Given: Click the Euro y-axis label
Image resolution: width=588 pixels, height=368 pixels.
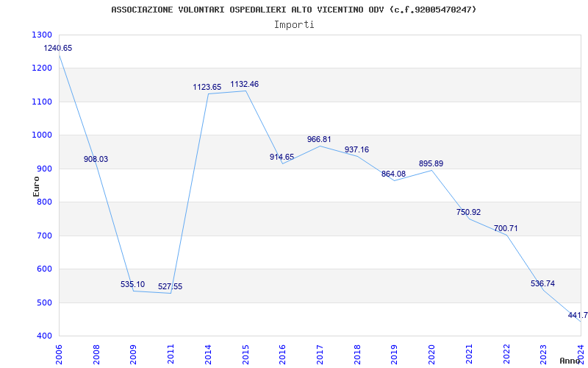Looking at the screenshot, I should [36, 187].
